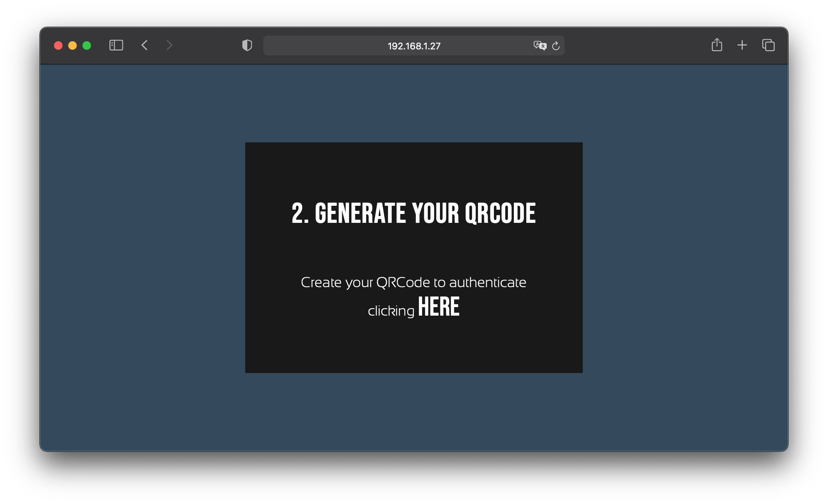Open the privacy report shield icon
The height and width of the screenshot is (504, 828).
(x=247, y=45)
